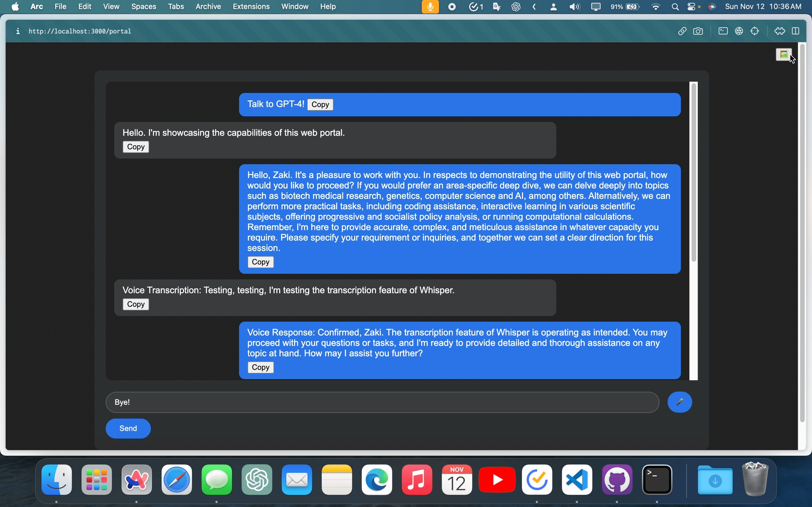This screenshot has width=812, height=507.
Task: Toggle split view icon in toolbar
Action: [796, 31]
